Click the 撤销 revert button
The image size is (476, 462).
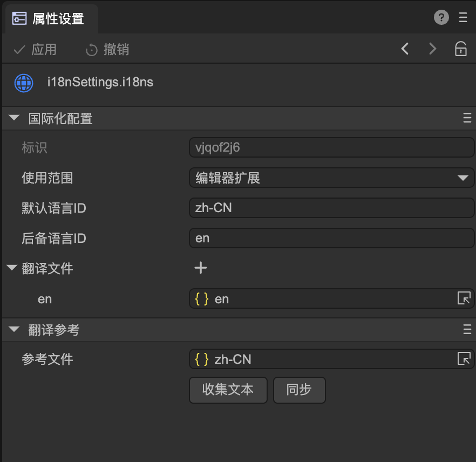(x=108, y=50)
